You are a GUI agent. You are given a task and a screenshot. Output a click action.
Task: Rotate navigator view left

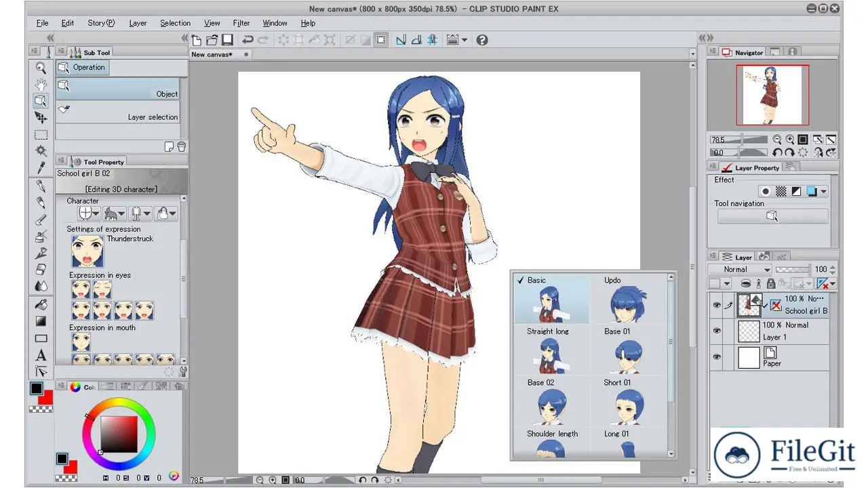[x=777, y=152]
